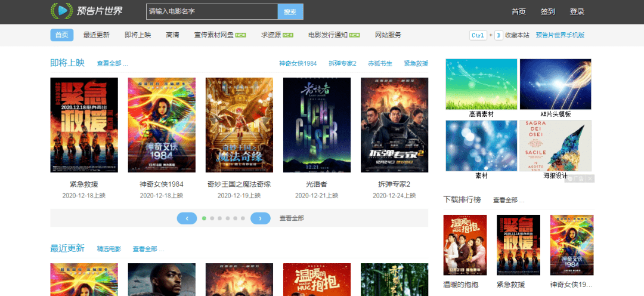Open 神奇女侠 poster in 下载排行榜
Image resolution: width=644 pixels, height=296 pixels.
(572, 245)
